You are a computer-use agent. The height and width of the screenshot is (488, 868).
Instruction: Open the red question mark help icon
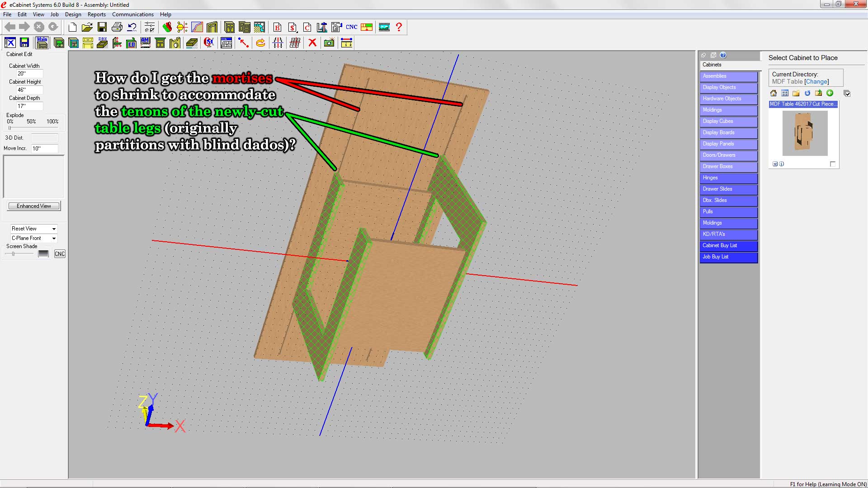point(399,27)
